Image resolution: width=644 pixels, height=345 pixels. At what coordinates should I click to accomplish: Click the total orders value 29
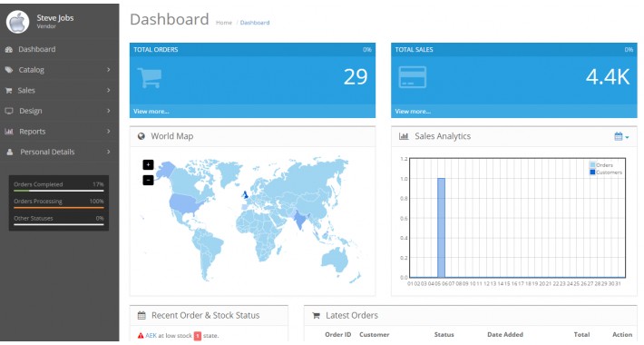click(x=356, y=77)
